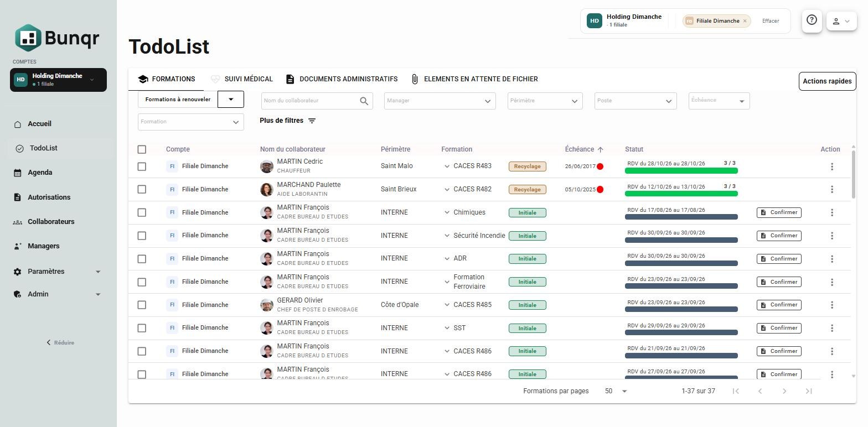
Task: Click the Autorisations document icon
Action: point(18,197)
